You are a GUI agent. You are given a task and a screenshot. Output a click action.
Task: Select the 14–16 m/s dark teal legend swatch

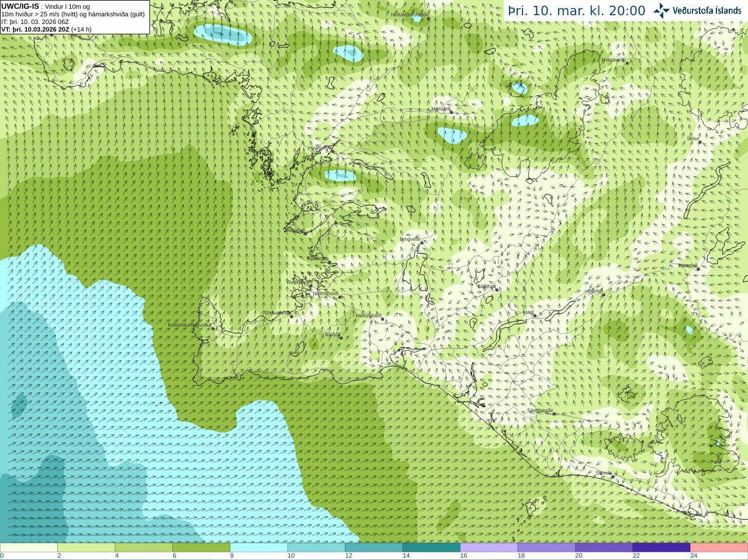[x=431, y=548]
